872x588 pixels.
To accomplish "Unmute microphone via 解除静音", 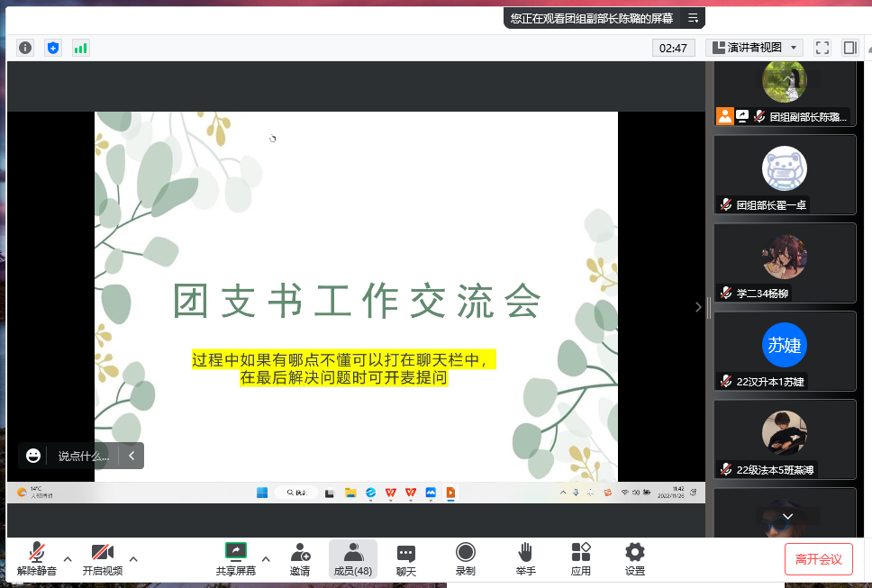I will pyautogui.click(x=37, y=558).
